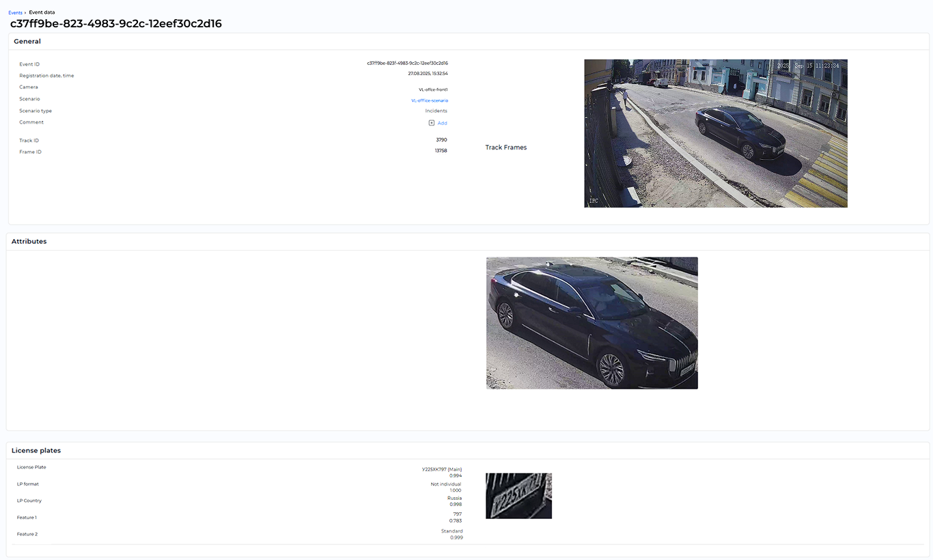Viewport: 933px width, 560px height.
Task: Click the General section header
Action: point(27,42)
